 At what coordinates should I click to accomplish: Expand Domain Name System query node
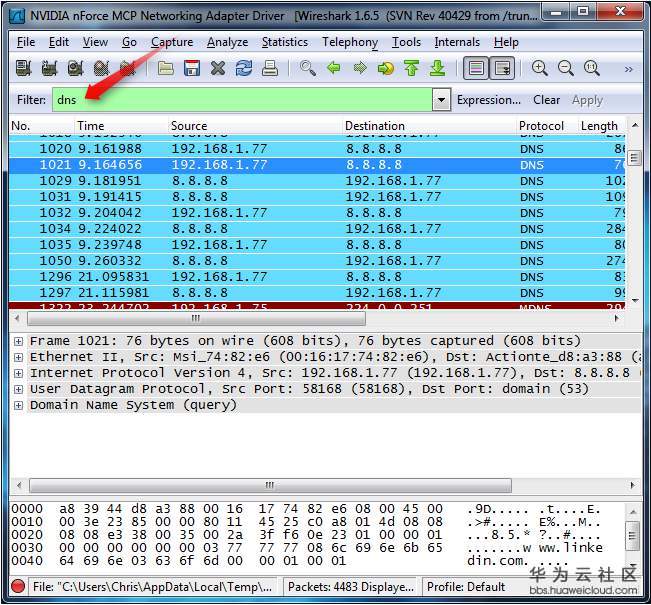pyautogui.click(x=18, y=405)
